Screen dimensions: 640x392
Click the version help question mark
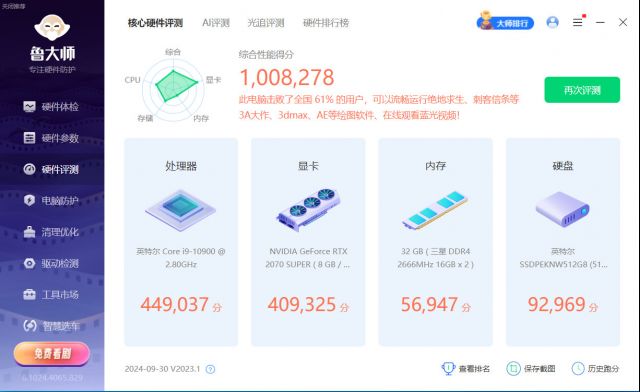[x=210, y=369]
